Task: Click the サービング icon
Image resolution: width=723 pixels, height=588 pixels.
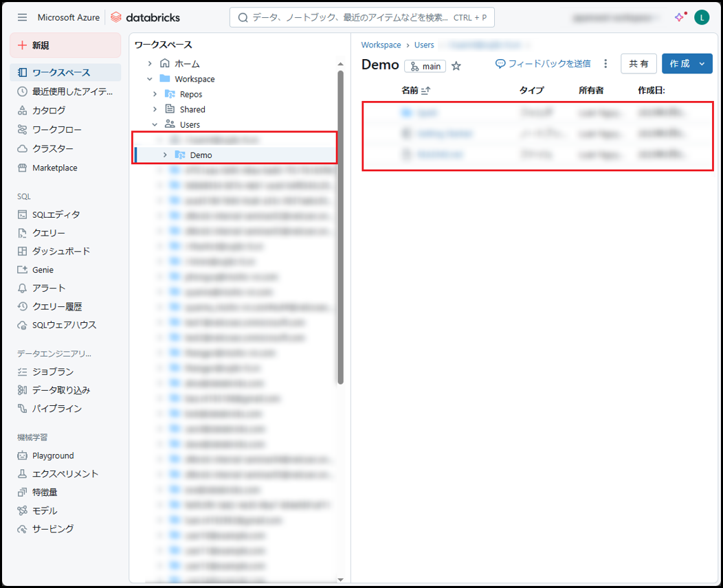Action: (x=22, y=529)
